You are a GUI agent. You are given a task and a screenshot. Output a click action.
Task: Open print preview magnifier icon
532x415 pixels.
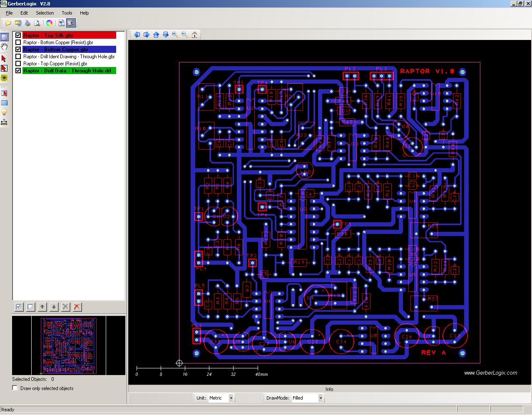37,23
